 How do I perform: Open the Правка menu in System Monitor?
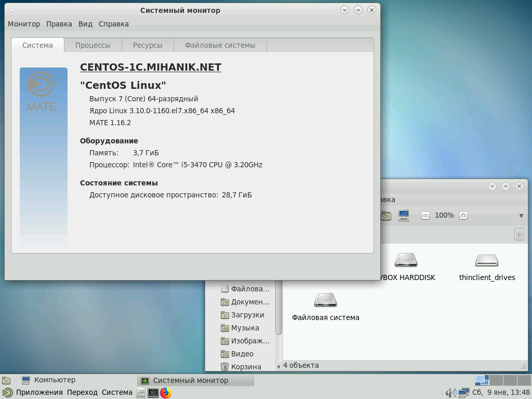pos(59,24)
